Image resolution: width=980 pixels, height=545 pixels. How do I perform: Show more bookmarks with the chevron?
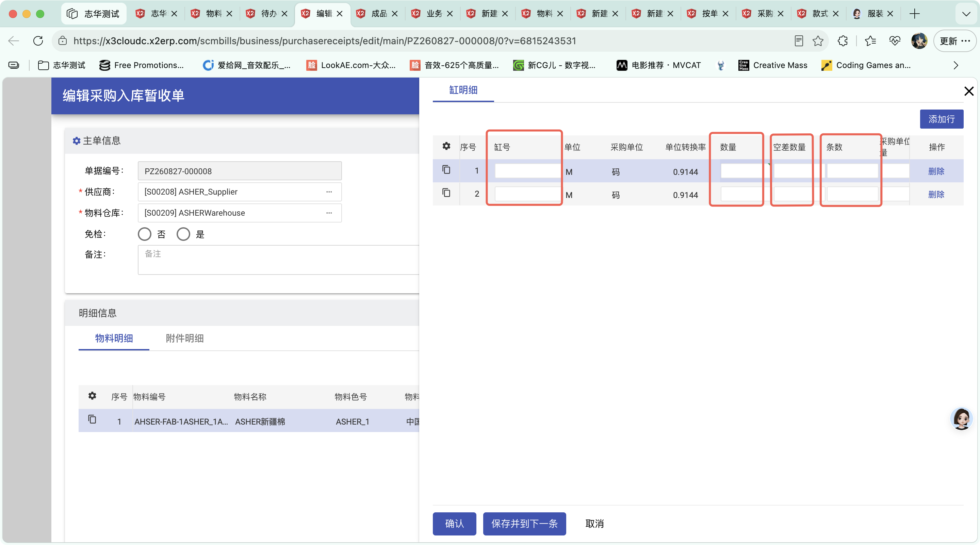pos(955,65)
